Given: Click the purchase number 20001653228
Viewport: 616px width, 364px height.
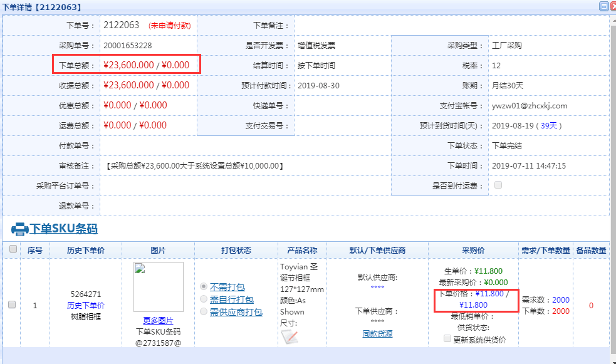Looking at the screenshot, I should [x=128, y=46].
